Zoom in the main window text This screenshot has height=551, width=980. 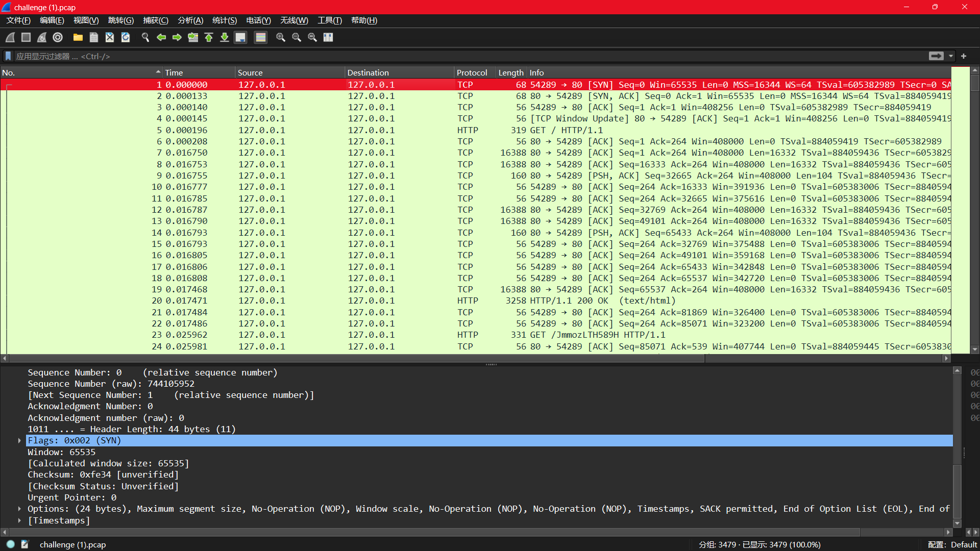[x=281, y=37]
